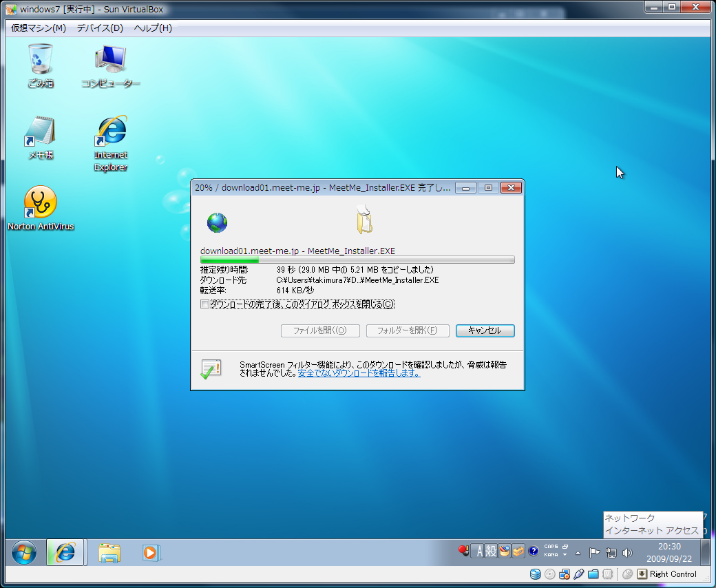The width and height of the screenshot is (716, 588).
Task: Click the IME help question mark icon
Action: pos(533,552)
